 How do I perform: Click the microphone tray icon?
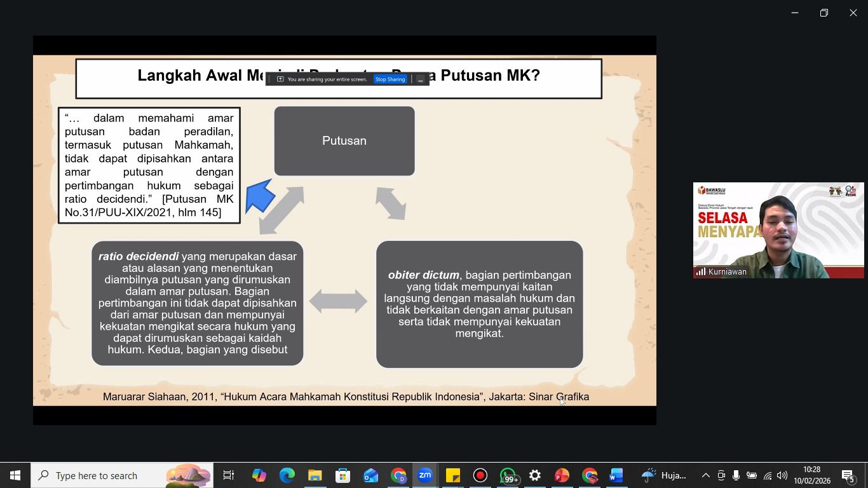pos(736,475)
